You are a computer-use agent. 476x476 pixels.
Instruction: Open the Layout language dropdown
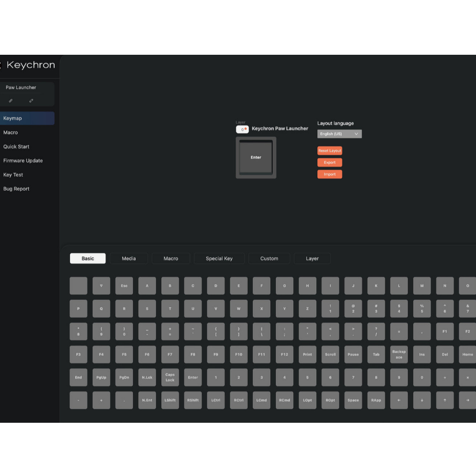(x=339, y=134)
